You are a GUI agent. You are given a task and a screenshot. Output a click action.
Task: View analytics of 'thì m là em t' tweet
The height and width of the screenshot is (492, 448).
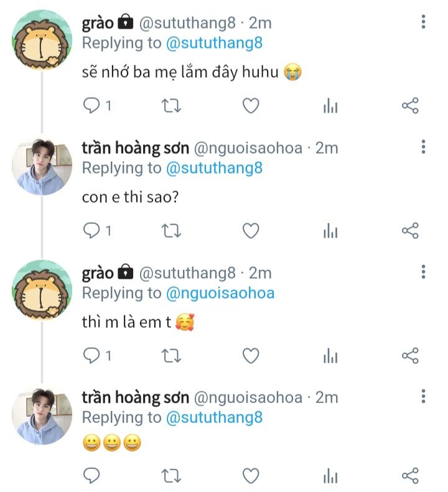[330, 356]
